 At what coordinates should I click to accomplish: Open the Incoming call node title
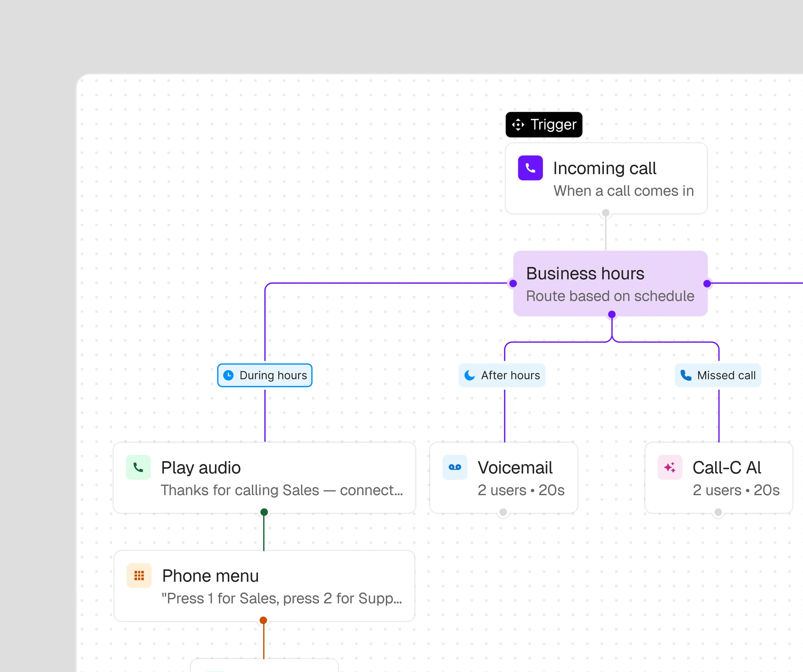point(605,168)
